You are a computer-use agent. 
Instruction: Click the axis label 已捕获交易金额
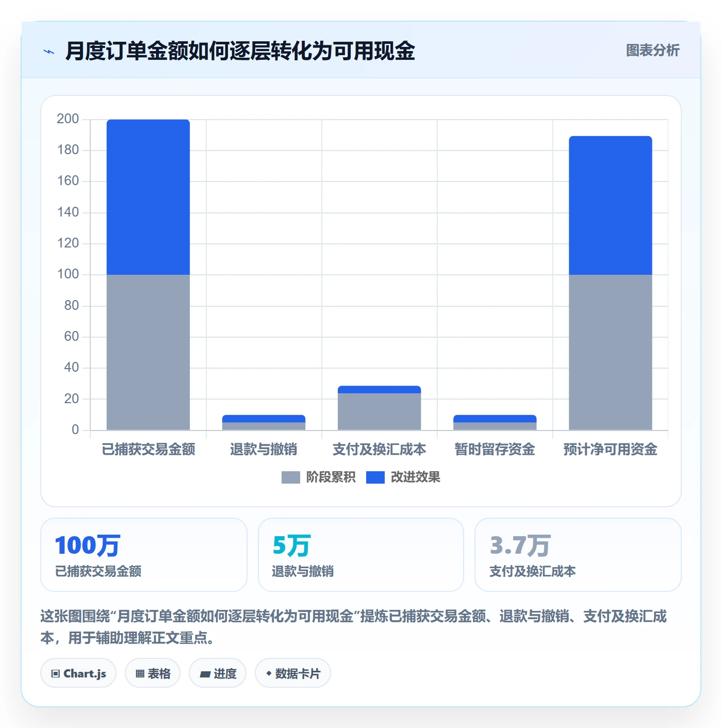pos(149,450)
